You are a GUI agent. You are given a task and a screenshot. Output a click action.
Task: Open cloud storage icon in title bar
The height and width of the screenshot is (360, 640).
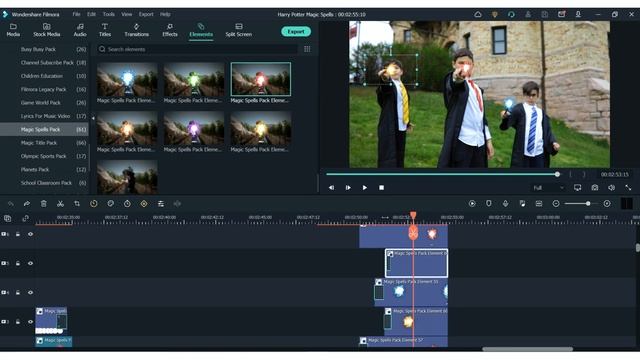pyautogui.click(x=478, y=14)
